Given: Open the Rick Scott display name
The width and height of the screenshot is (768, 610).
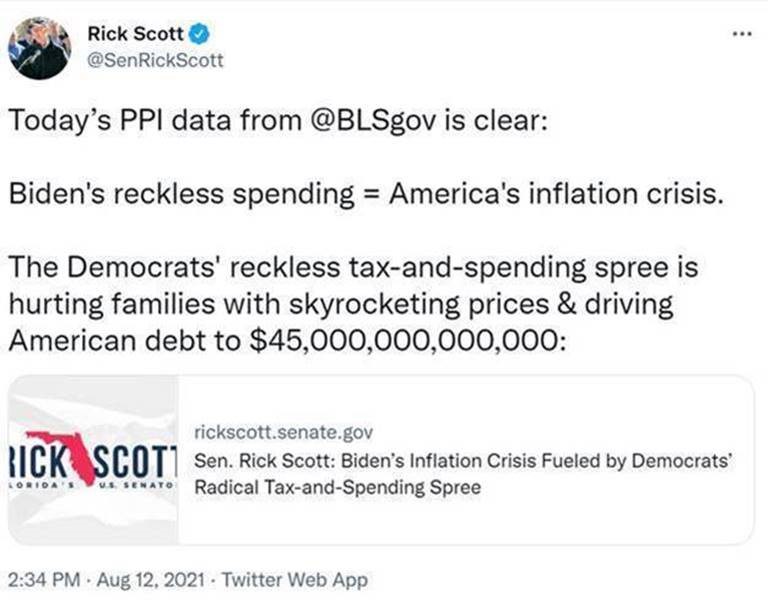Looking at the screenshot, I should (136, 33).
